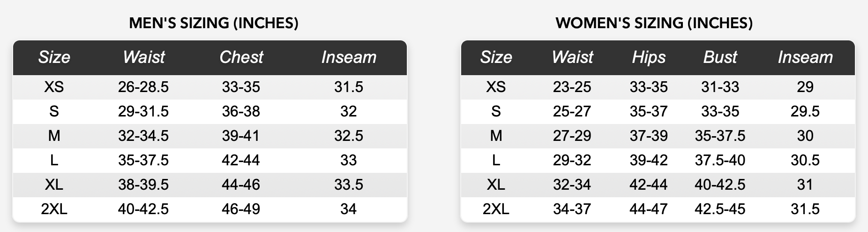Select women's XS hips value 33-35
868x232 pixels.
pyautogui.click(x=649, y=87)
